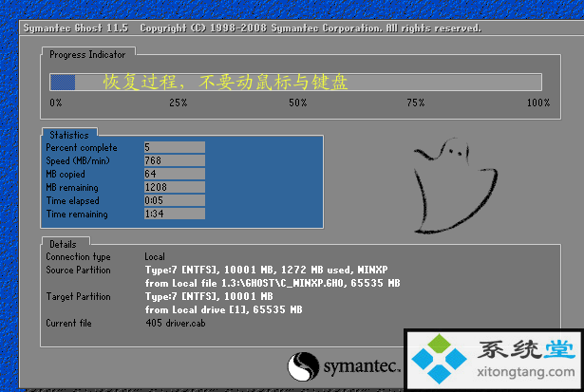Click the Details panel title
584x392 pixels.
(x=63, y=244)
